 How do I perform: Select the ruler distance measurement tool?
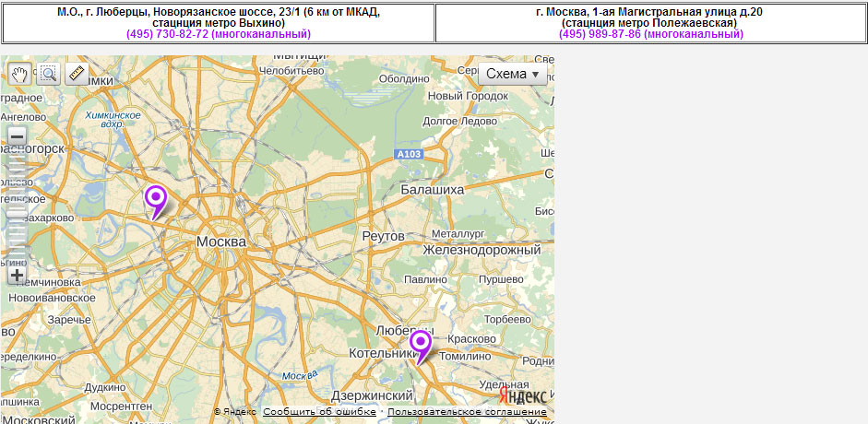point(76,74)
